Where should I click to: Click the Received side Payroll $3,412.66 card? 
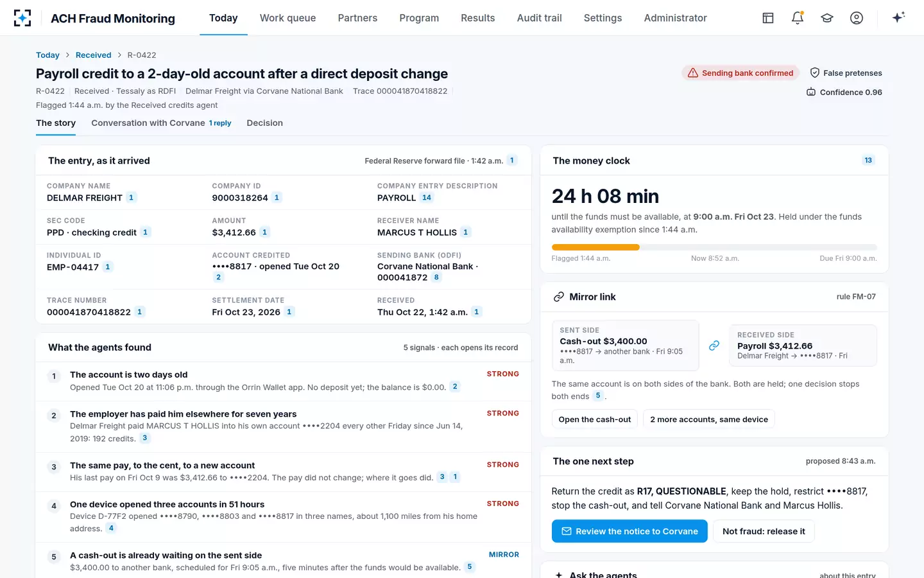tap(803, 346)
